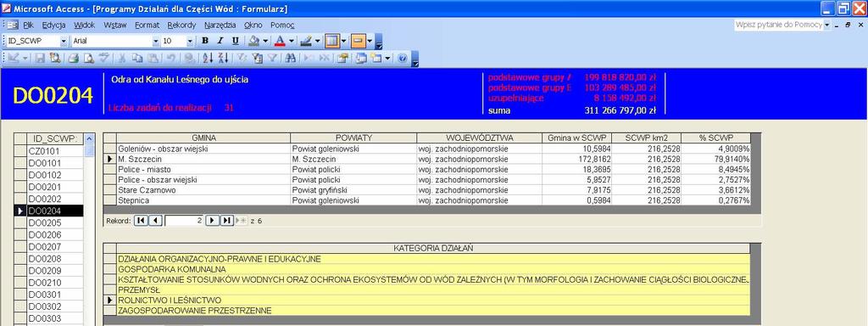Viewport: 868px width, 326px height.
Task: Toggle Underline formatting
Action: (236, 41)
